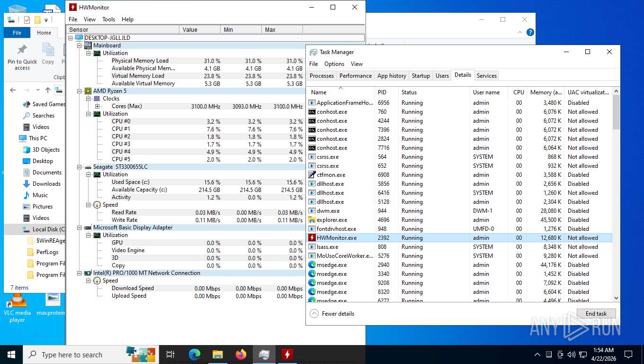644x364 pixels.
Task: Open the Tools menu in HWMonitor
Action: tap(109, 19)
